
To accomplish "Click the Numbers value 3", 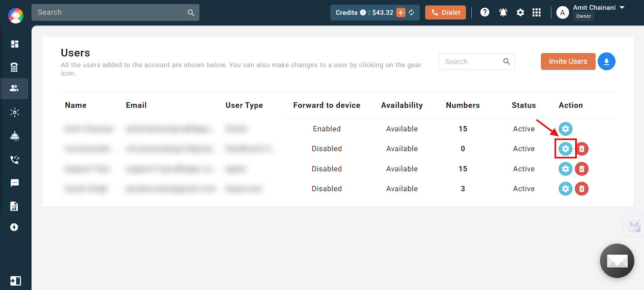I will pyautogui.click(x=463, y=188).
